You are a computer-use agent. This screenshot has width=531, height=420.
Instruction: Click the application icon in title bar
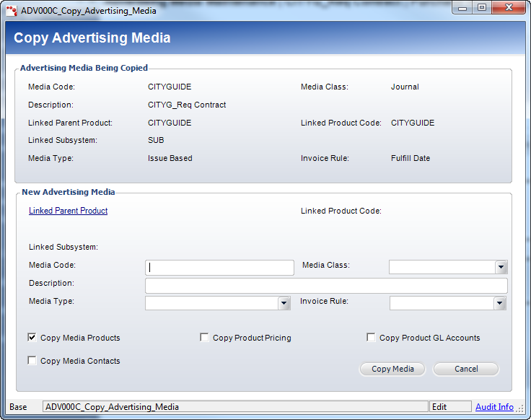pos(12,11)
